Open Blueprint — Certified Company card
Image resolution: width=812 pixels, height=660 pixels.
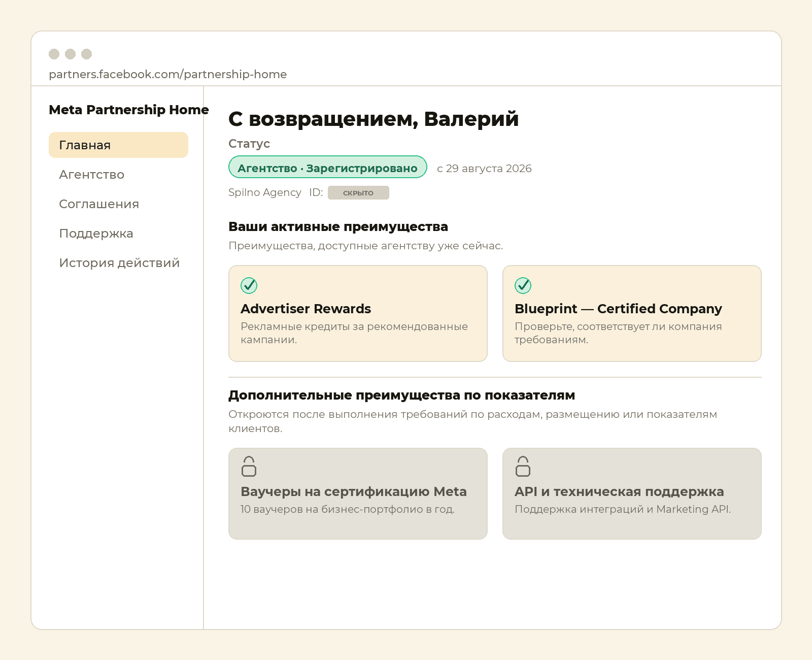point(632,313)
